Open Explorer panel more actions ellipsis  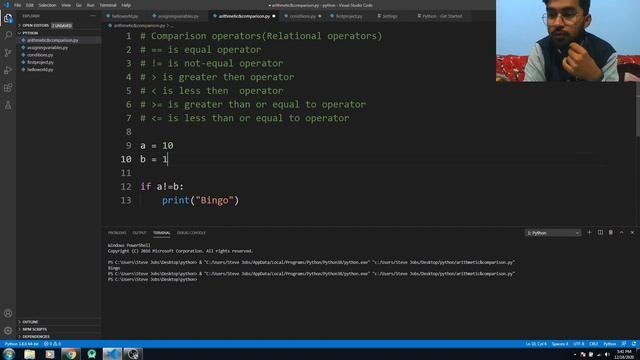coord(93,16)
